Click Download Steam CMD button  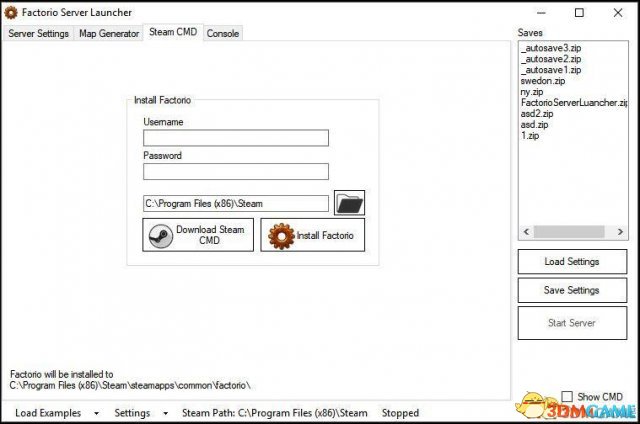click(x=198, y=235)
